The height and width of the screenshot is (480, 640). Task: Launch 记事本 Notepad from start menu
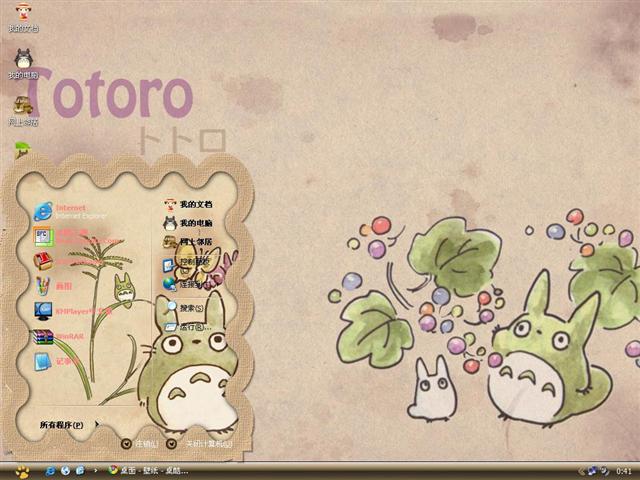56,362
